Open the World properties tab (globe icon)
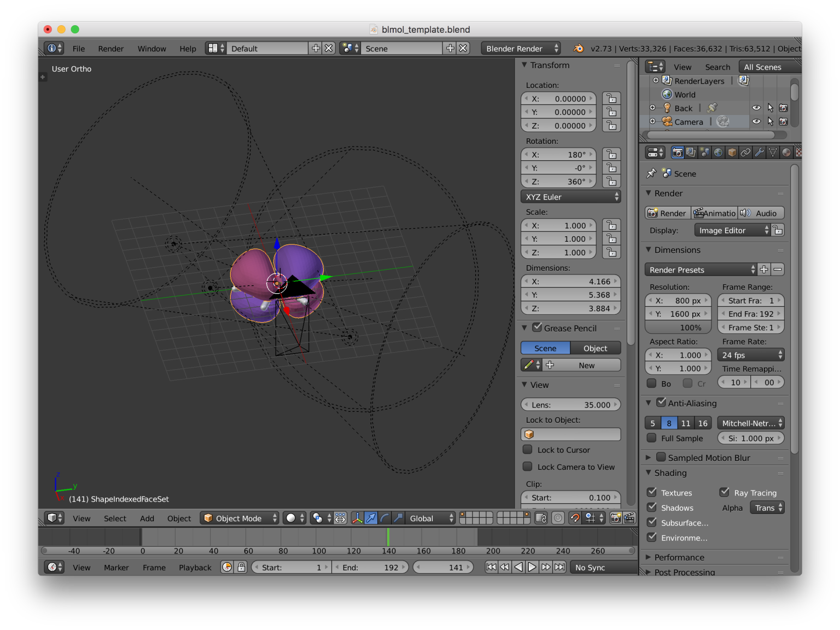This screenshot has width=840, height=630. coord(718,152)
